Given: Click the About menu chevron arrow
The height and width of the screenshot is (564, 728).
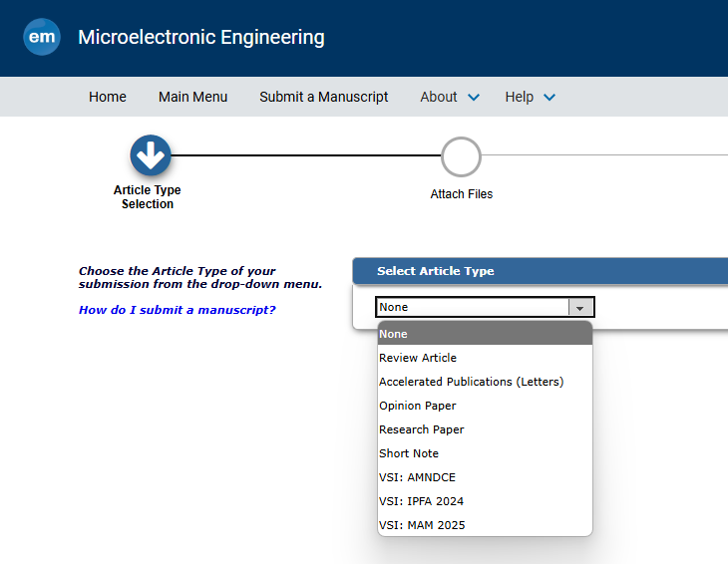Looking at the screenshot, I should [x=474, y=98].
